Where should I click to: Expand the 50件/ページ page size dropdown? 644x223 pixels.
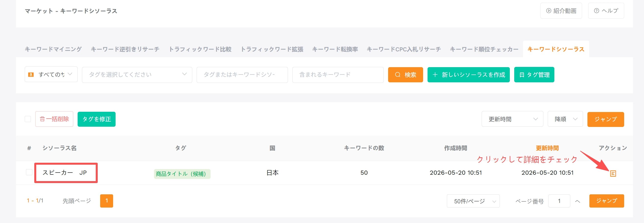coord(473,201)
